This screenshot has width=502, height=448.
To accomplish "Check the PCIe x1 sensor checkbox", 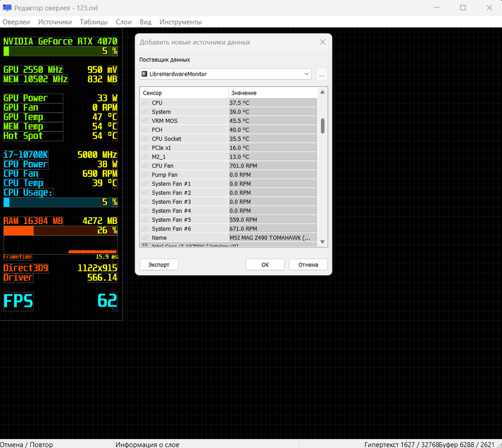I will coord(145,148).
